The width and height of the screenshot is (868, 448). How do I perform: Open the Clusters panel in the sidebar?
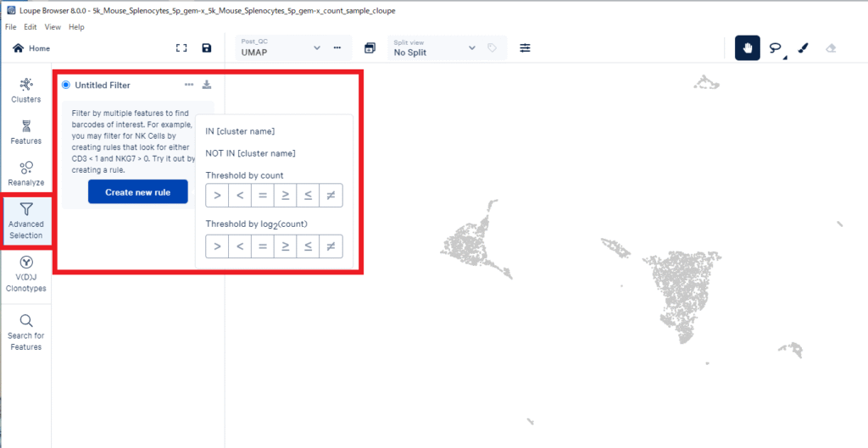tap(25, 90)
